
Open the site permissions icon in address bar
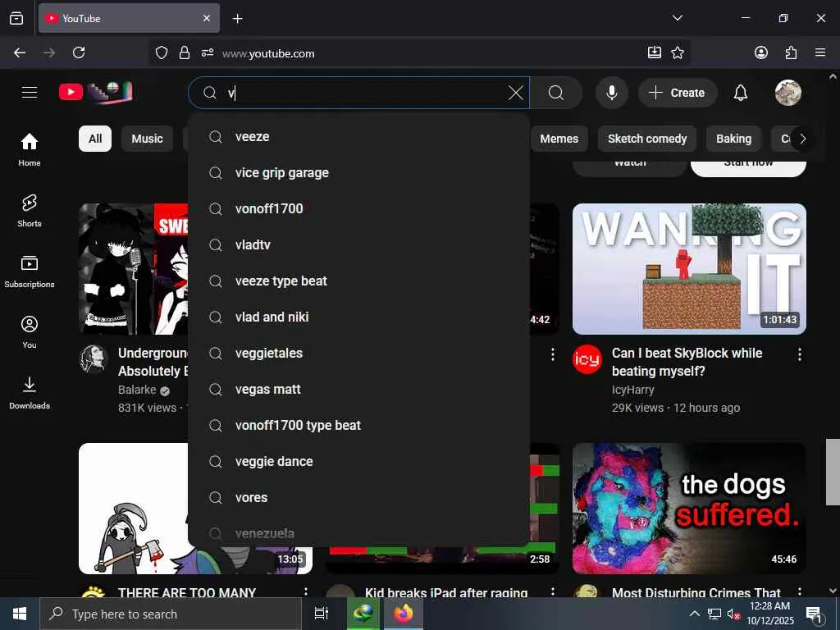pos(208,52)
